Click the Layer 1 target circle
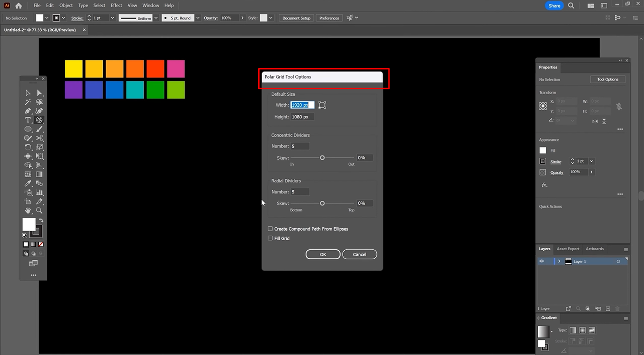The image size is (644, 355). pyautogui.click(x=618, y=262)
